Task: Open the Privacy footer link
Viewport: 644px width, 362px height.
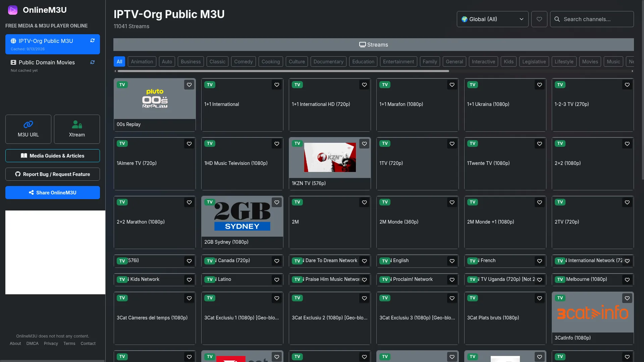Action: pyautogui.click(x=51, y=344)
